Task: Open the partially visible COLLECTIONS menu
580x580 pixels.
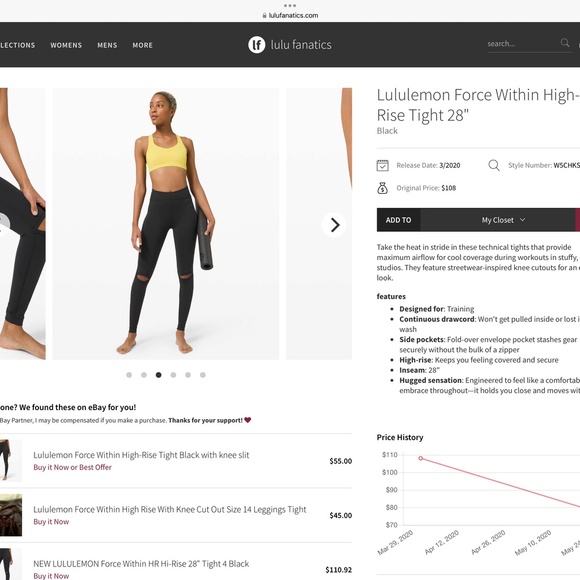Action: 17,45
